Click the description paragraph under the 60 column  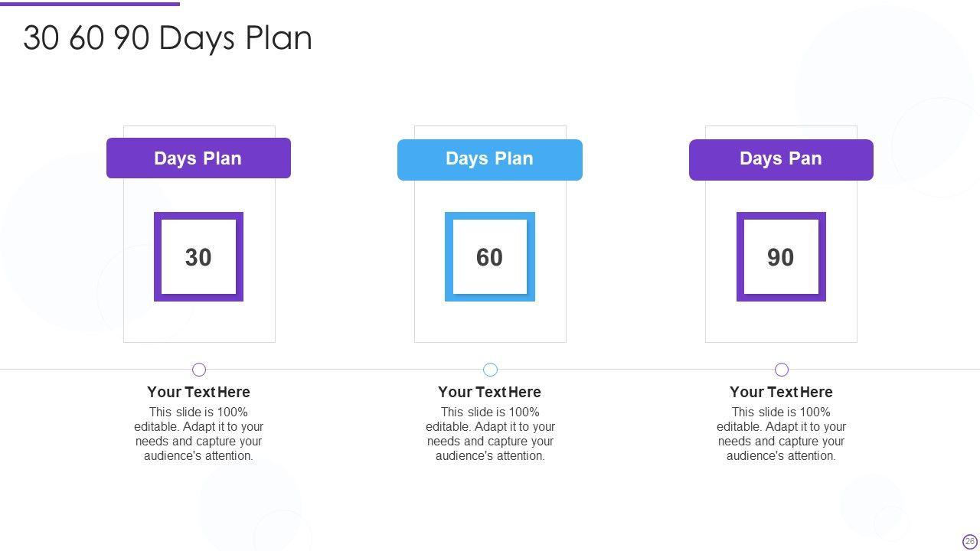click(x=490, y=434)
